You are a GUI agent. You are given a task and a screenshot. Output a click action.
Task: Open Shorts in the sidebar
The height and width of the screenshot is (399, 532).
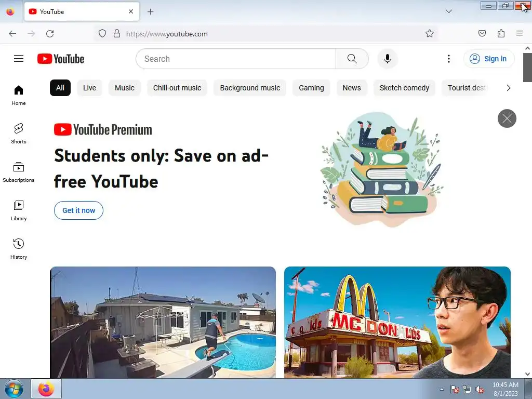19,134
